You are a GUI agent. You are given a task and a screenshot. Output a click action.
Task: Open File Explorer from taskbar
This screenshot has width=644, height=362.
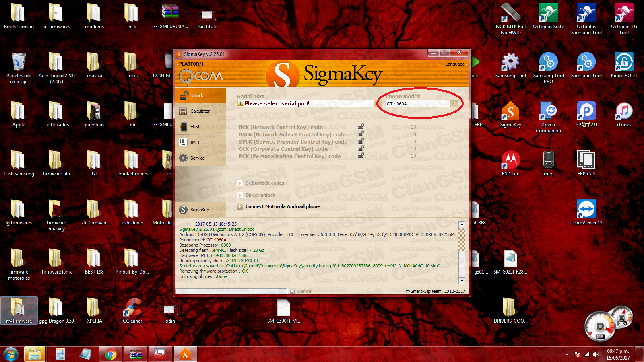35,354
